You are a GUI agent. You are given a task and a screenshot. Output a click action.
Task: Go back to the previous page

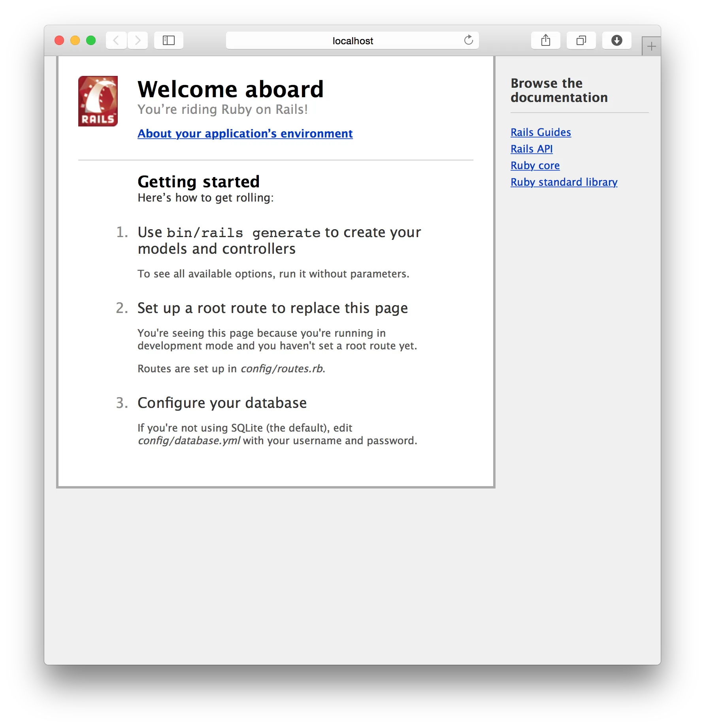(x=116, y=40)
